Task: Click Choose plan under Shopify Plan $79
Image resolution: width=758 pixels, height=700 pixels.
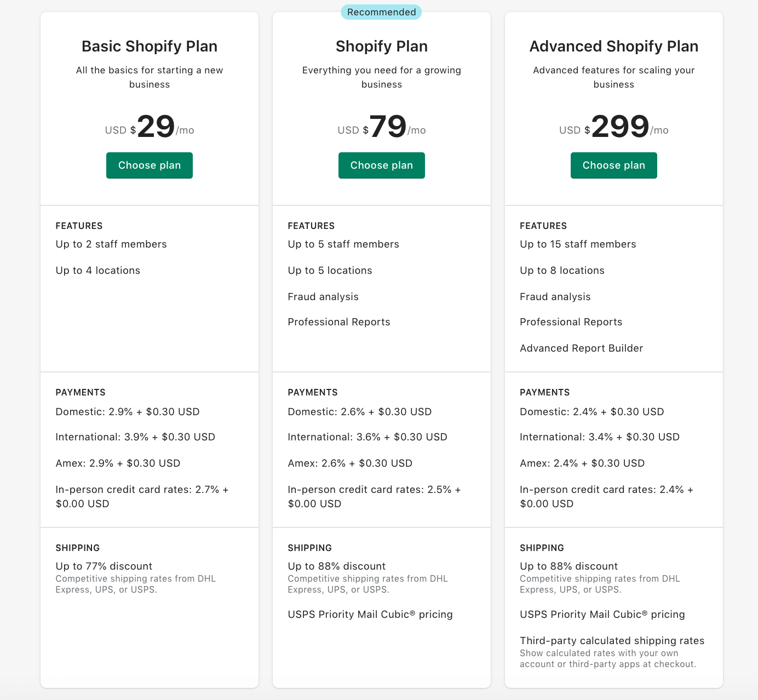Action: (382, 165)
